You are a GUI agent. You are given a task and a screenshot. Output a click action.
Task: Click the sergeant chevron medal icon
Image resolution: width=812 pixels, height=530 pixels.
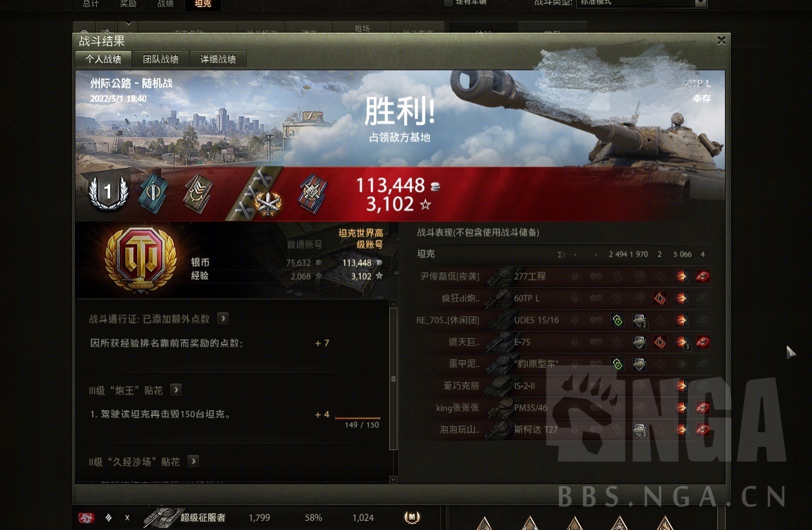198,193
